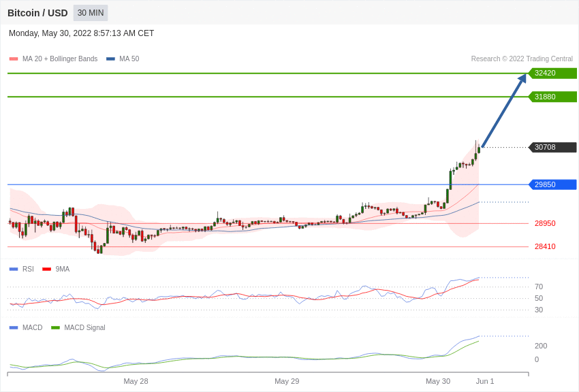The height and width of the screenshot is (392, 579).
Task: Click the RSI legend marker
Action: 14,269
